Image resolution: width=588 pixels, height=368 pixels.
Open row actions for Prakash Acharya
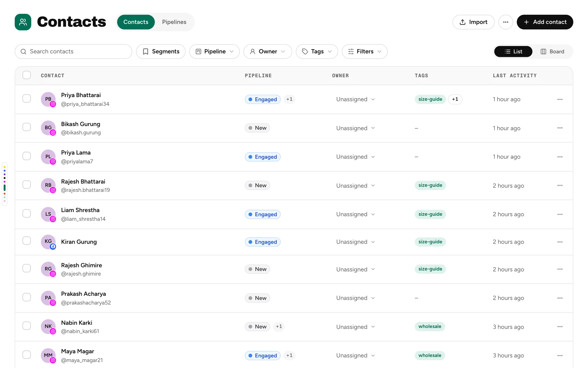[560, 298]
